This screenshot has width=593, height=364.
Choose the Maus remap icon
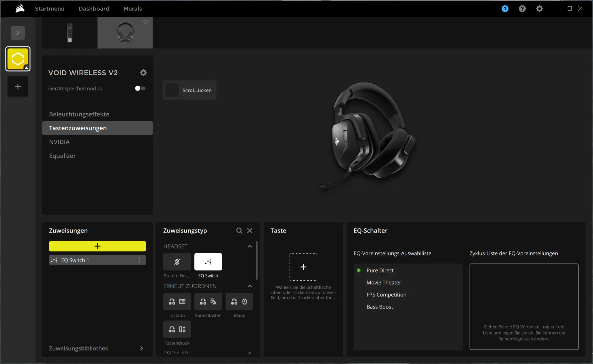[x=239, y=301]
